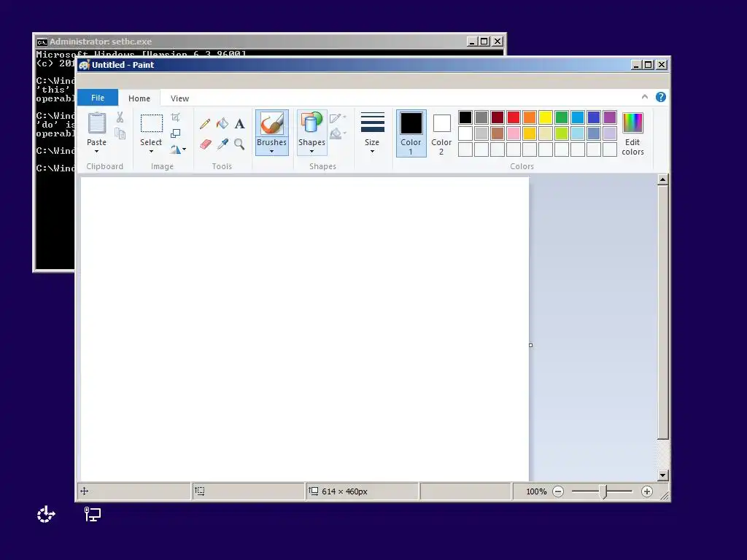Click the Size line thickness icon
Viewport: 747px width, 560px height.
(x=373, y=122)
